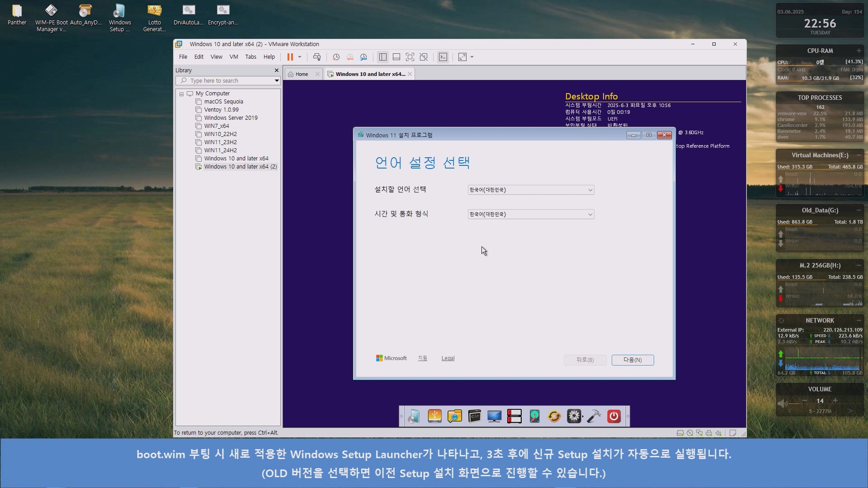Image resolution: width=868 pixels, height=488 pixels.
Task: Click the 지원 support link
Action: click(x=422, y=358)
